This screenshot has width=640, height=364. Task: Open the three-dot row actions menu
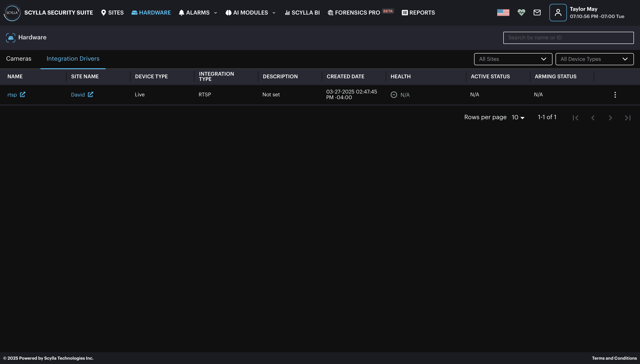coord(615,95)
